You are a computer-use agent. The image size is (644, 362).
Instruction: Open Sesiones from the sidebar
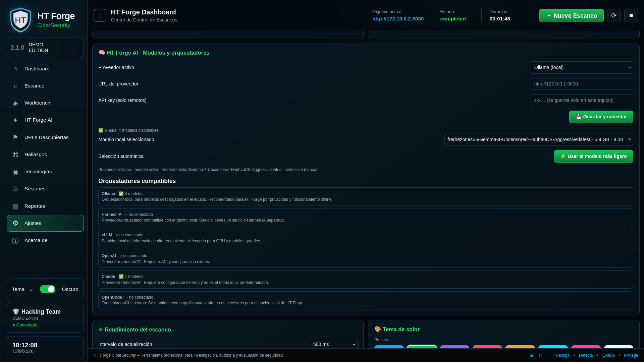(x=45, y=189)
